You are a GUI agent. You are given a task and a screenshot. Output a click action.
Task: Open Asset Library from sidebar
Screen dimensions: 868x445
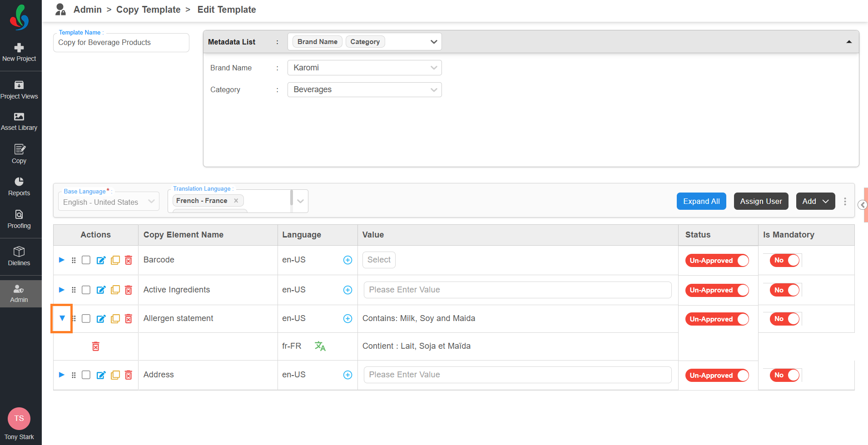[19, 121]
